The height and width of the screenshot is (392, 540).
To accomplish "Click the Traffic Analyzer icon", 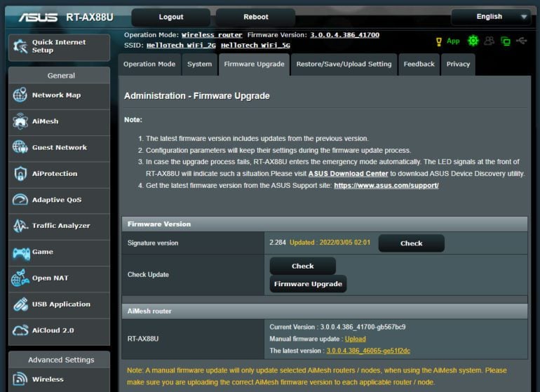I will coord(20,226).
